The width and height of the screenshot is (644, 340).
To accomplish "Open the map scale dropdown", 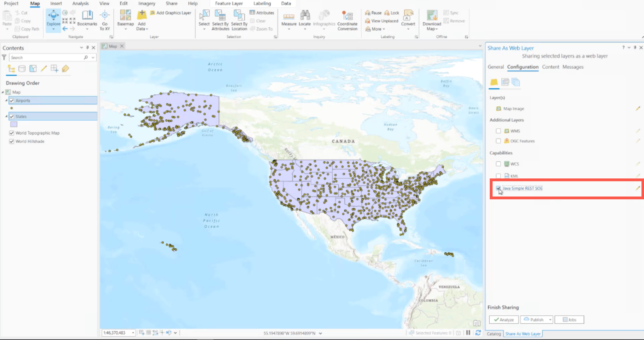I will tap(133, 333).
